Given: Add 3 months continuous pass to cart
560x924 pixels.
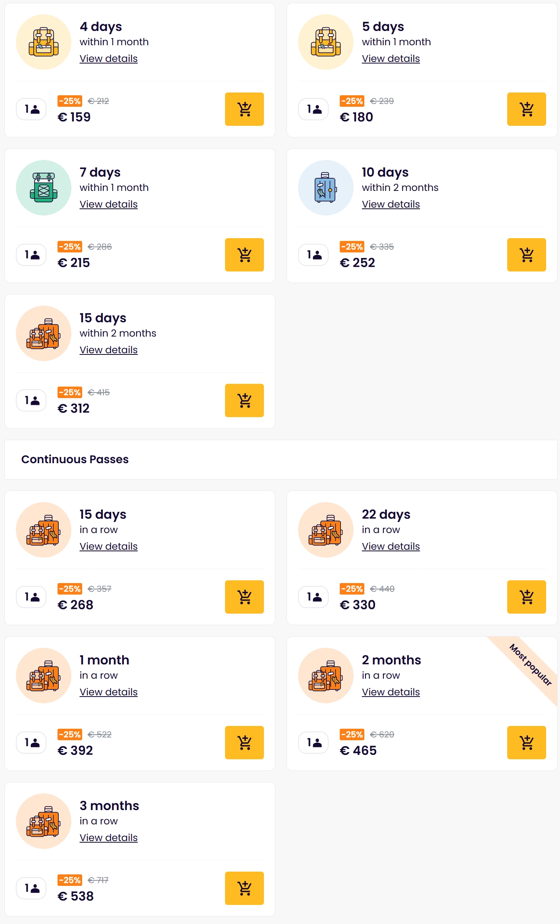Looking at the screenshot, I should click(244, 888).
